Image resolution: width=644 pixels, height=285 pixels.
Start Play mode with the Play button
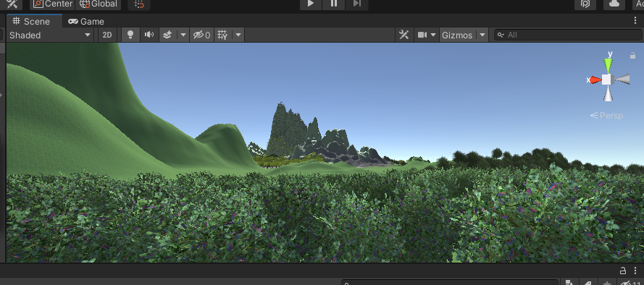pos(311,4)
